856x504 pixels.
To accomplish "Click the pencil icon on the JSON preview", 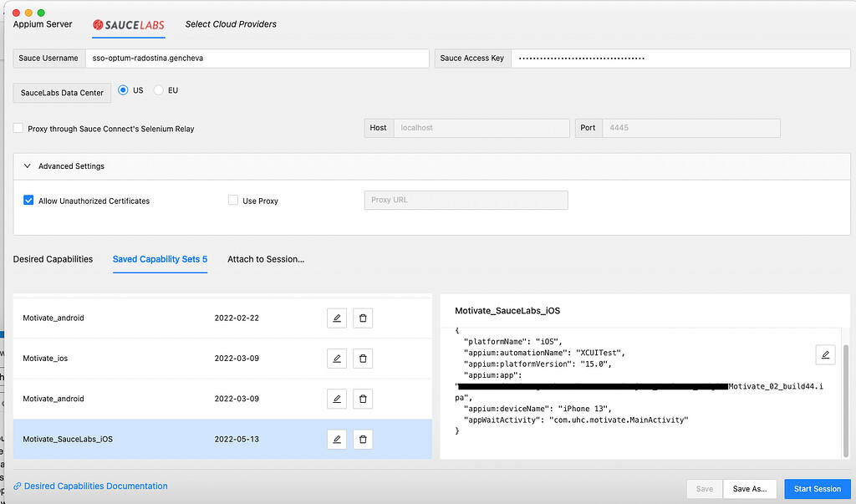I will coord(825,354).
